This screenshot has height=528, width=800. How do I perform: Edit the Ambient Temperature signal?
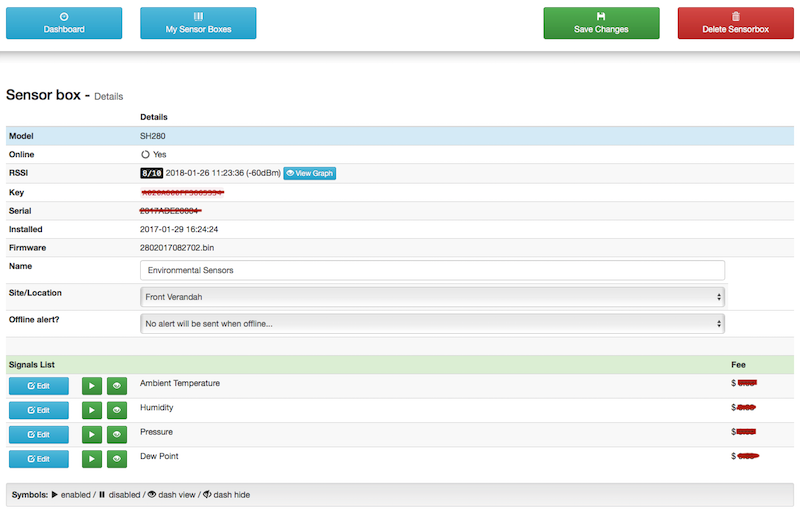(x=39, y=385)
